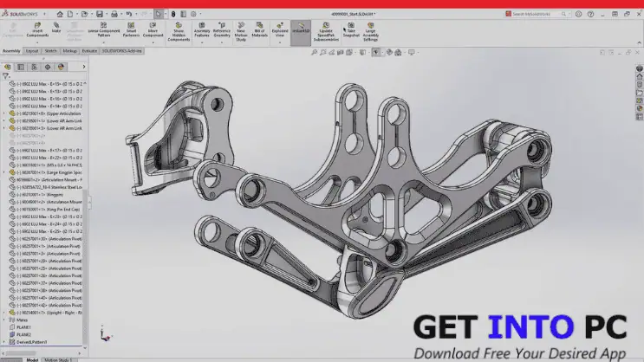Open Smart Fasteners
Screen dimensions: 644x362
point(131,30)
